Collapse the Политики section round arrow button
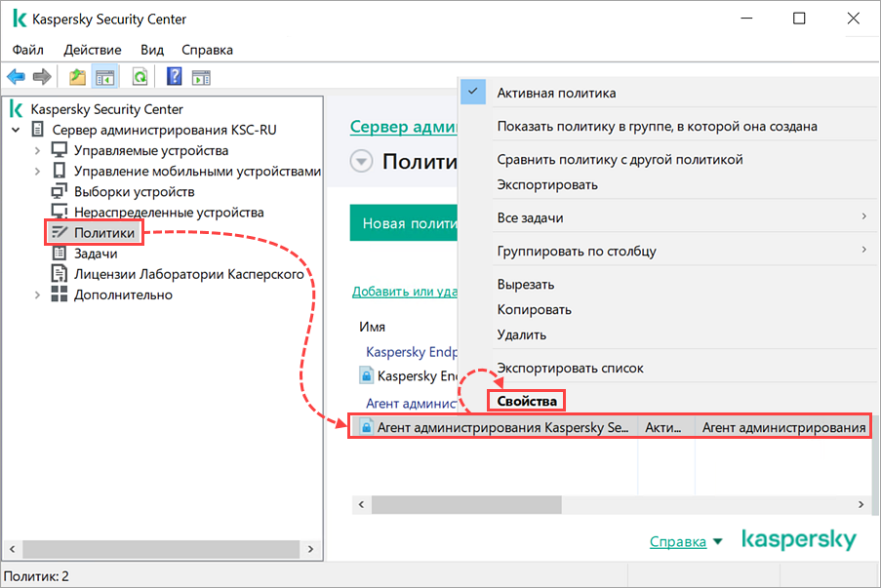 (x=361, y=162)
